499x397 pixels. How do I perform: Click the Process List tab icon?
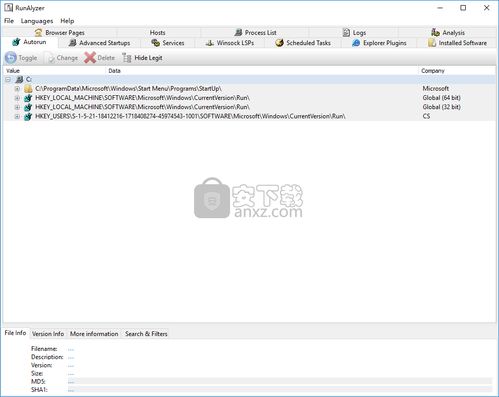coord(238,32)
